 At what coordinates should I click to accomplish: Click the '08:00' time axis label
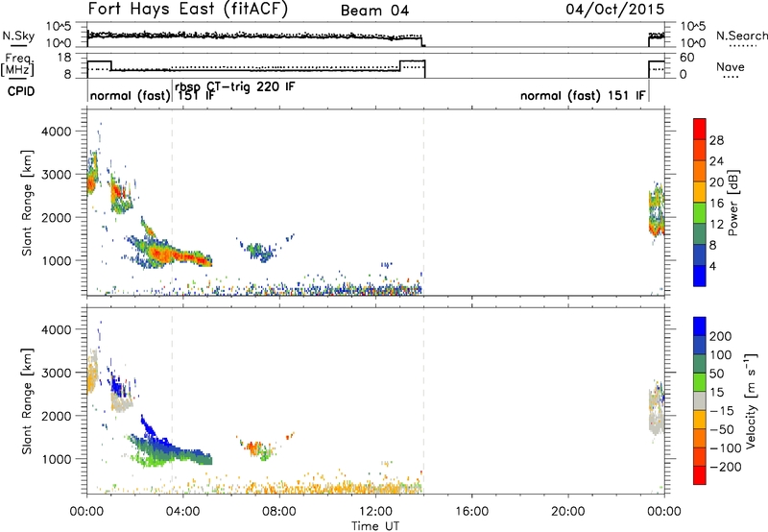279,512
